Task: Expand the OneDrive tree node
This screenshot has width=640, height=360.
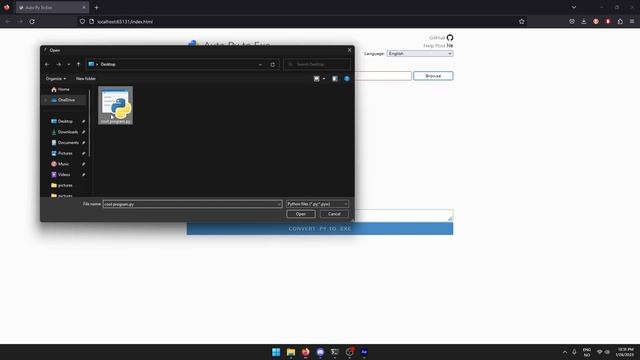Action: (x=45, y=100)
